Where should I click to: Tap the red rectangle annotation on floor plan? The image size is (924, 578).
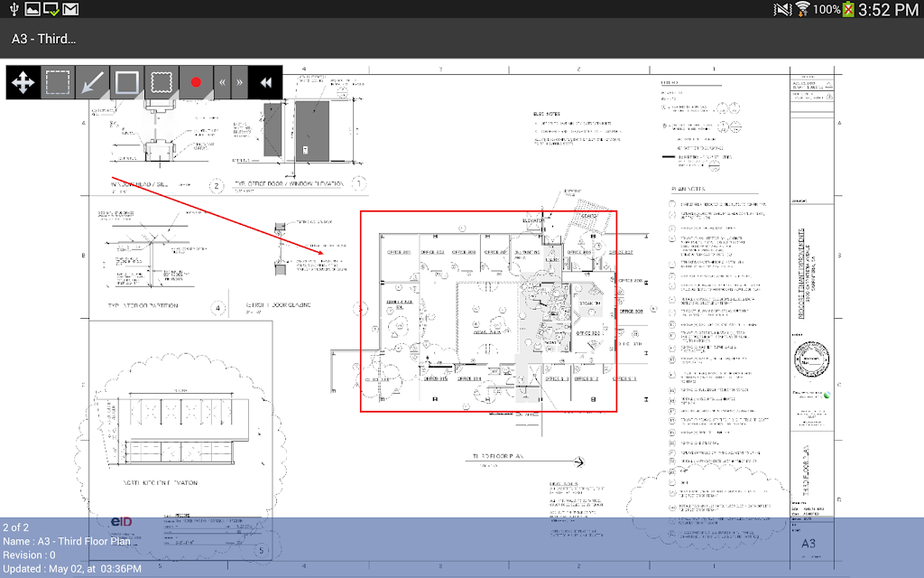(488, 312)
